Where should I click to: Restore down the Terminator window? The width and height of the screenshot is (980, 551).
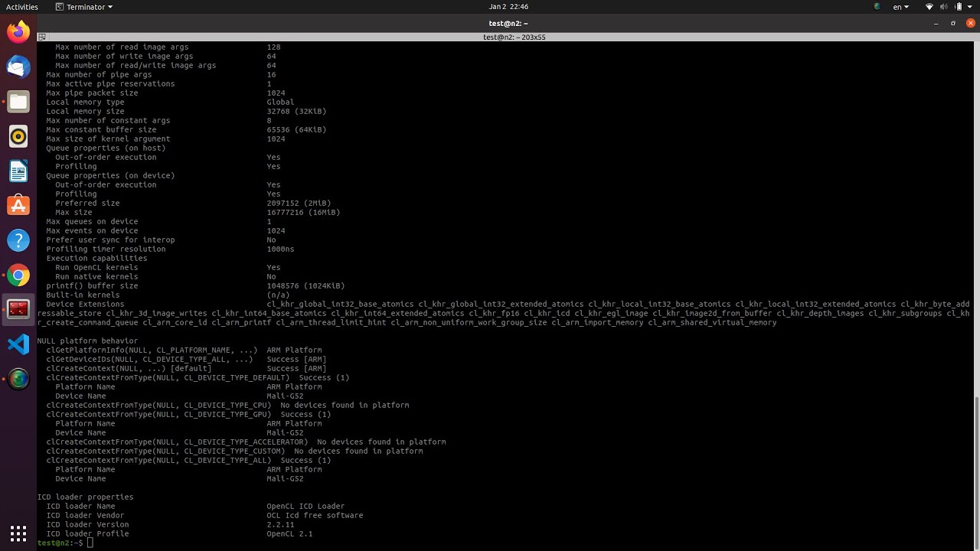click(x=953, y=24)
